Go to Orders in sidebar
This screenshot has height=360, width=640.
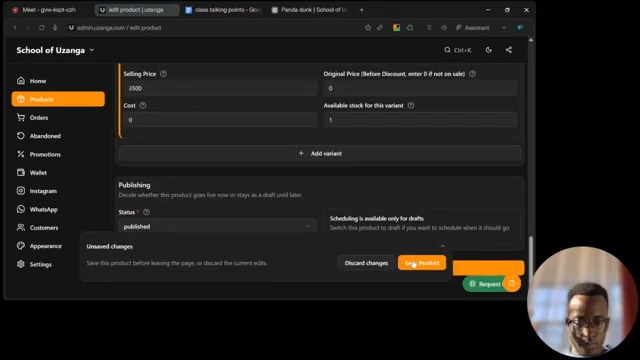[x=58, y=118]
